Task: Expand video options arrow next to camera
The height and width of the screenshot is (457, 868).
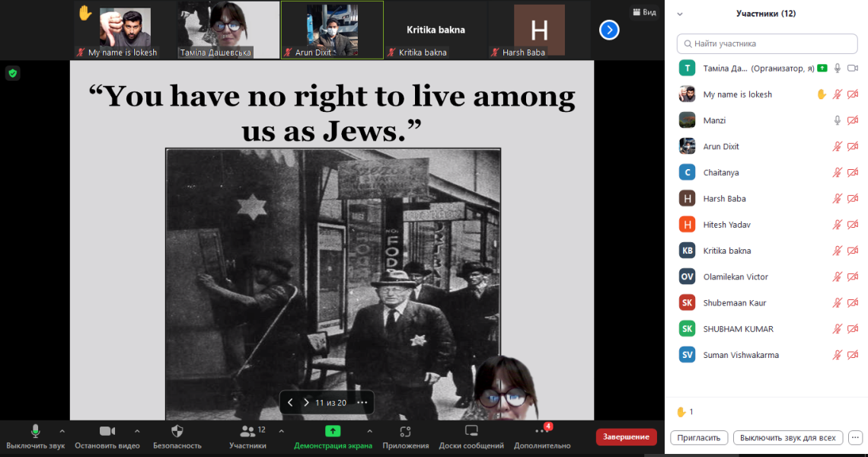Action: tap(137, 431)
